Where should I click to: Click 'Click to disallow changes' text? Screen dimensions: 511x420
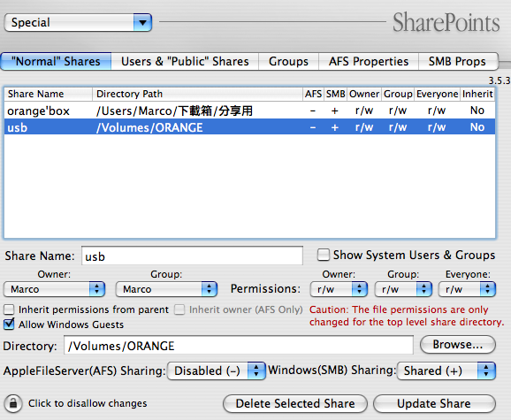[x=88, y=403]
